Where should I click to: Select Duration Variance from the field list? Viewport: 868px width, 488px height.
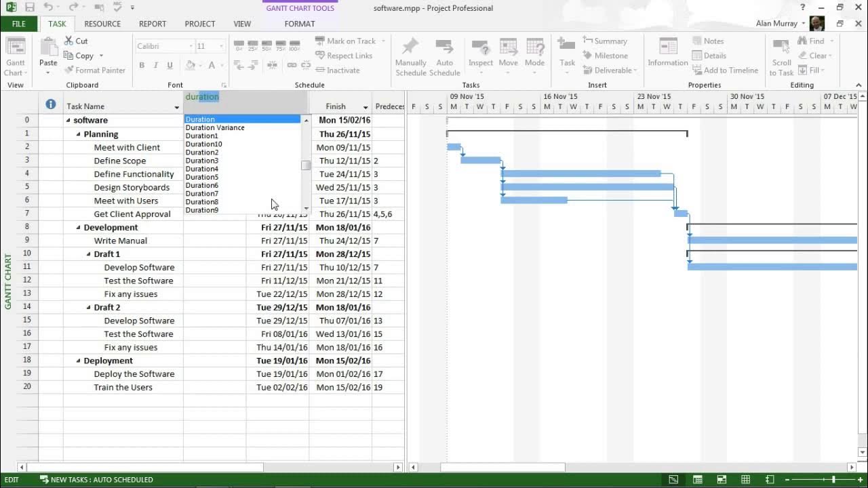pos(215,127)
